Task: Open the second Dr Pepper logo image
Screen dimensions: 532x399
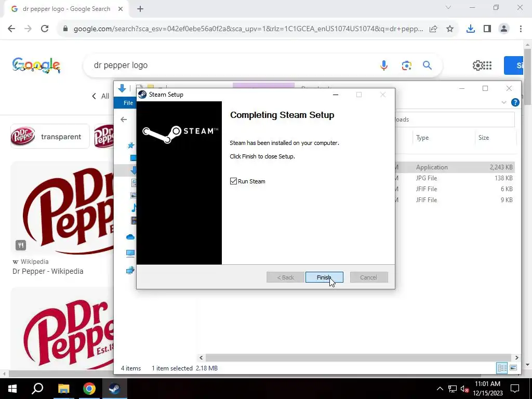Action: (x=63, y=329)
